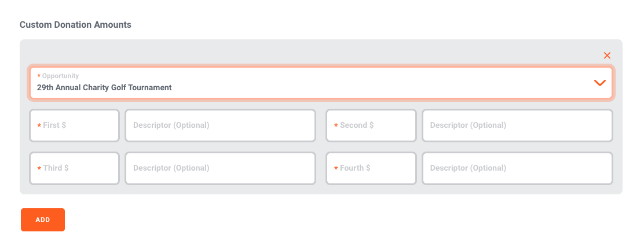Expand the Opportunity dropdown chevron
The width and height of the screenshot is (644, 247).
click(x=600, y=83)
